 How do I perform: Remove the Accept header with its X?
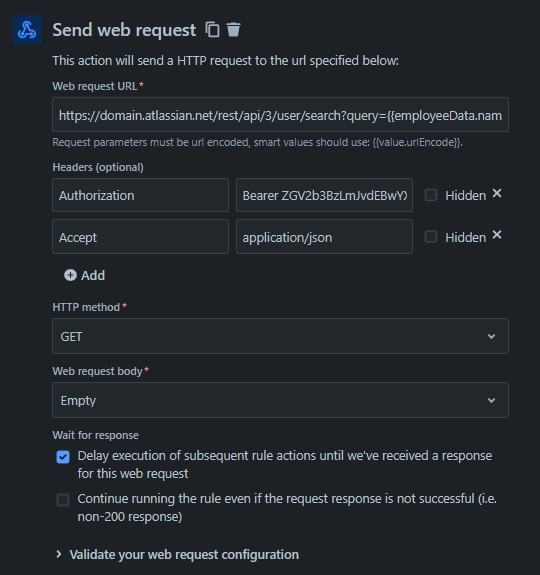[x=497, y=235]
